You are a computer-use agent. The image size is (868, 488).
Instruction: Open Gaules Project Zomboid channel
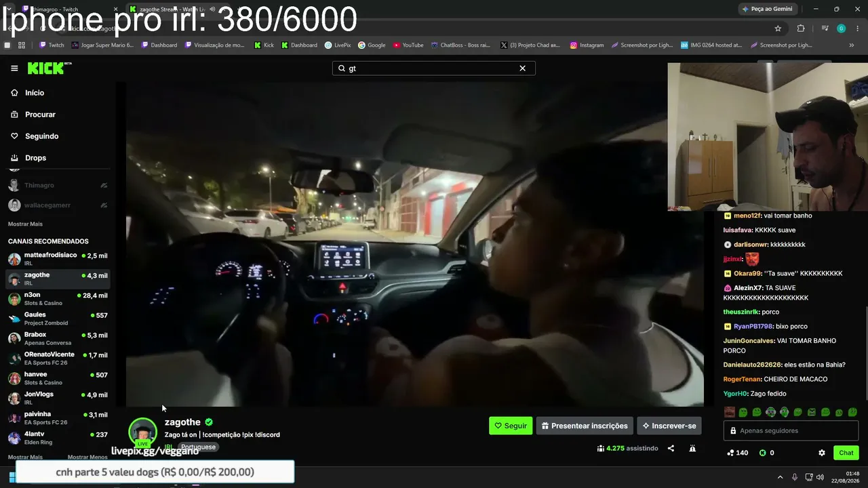(x=58, y=319)
